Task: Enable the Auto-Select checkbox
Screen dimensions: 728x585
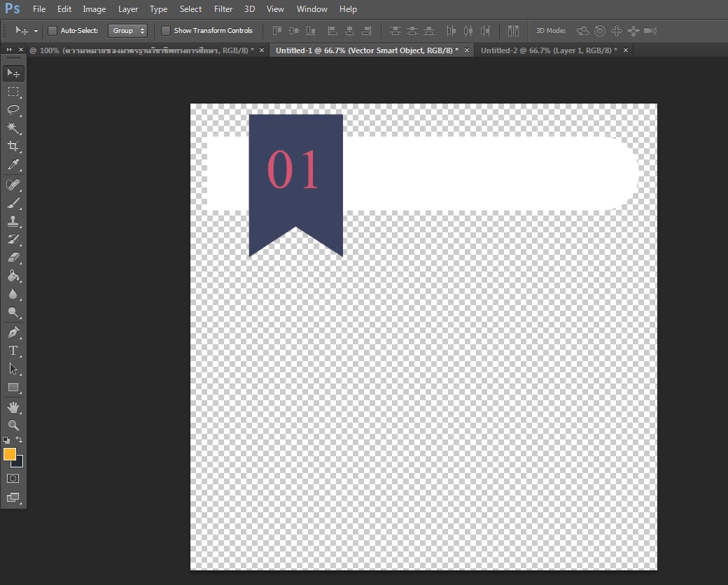Action: [x=52, y=31]
